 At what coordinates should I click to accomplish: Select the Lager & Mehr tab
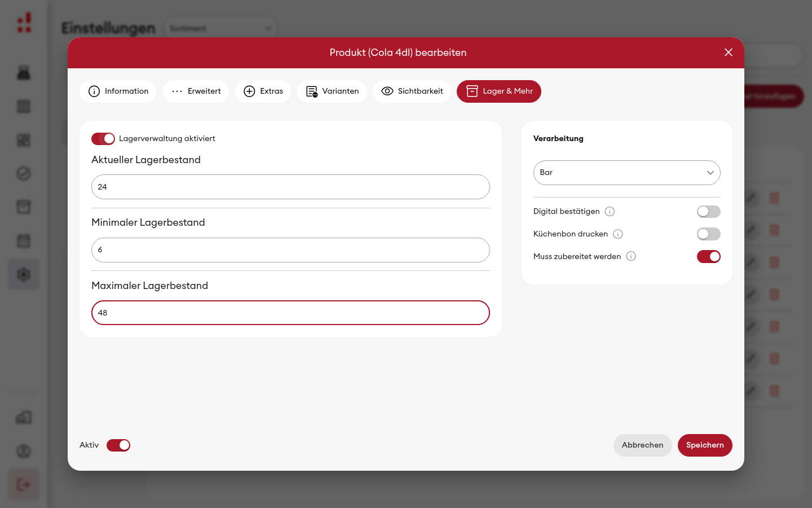[x=499, y=91]
